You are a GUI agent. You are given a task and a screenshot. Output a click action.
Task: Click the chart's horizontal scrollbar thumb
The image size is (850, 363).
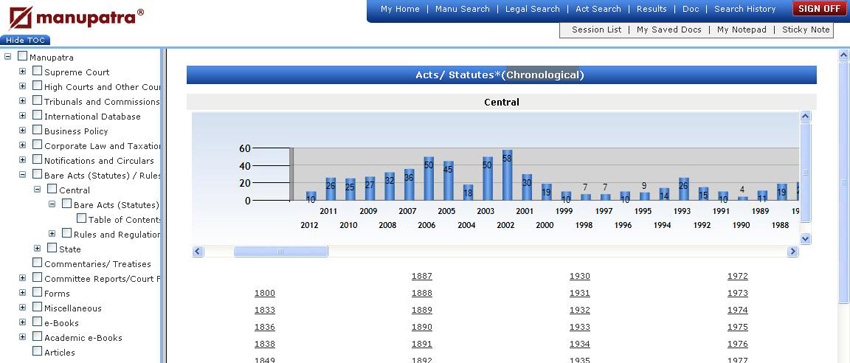[x=281, y=251]
